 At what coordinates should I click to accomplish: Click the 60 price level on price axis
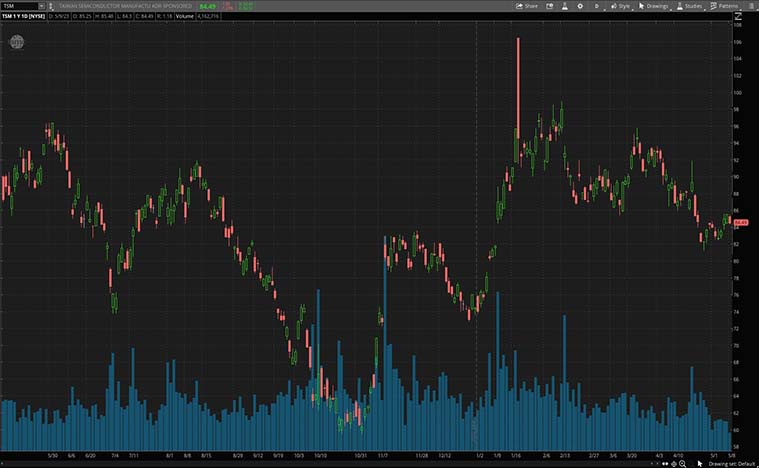click(736, 430)
